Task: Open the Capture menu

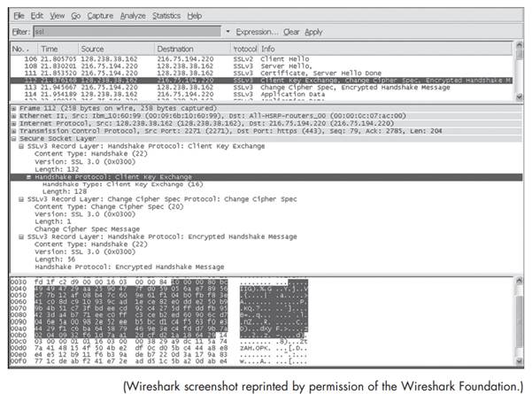Action: coord(100,16)
